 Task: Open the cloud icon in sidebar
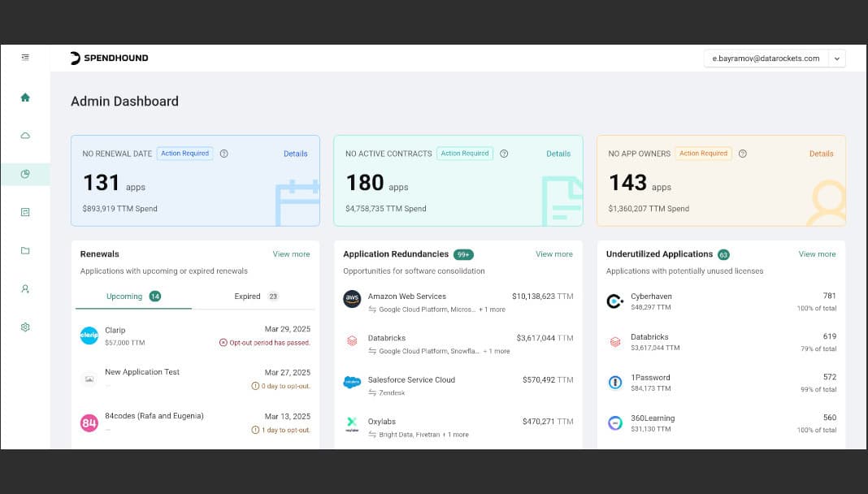(x=25, y=136)
